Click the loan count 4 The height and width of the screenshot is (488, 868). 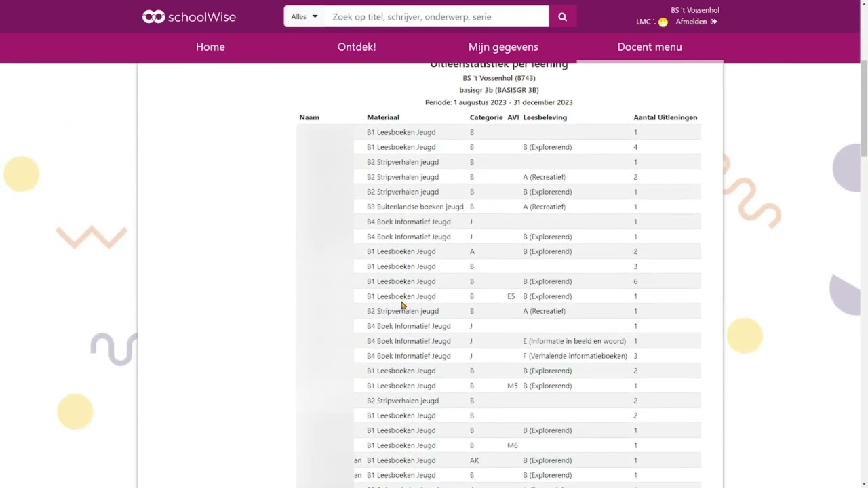635,147
